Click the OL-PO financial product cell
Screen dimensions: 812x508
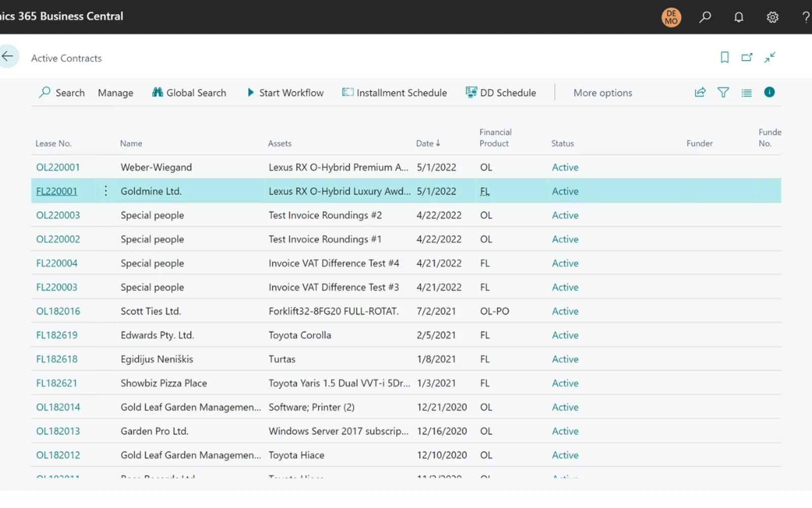pos(494,311)
